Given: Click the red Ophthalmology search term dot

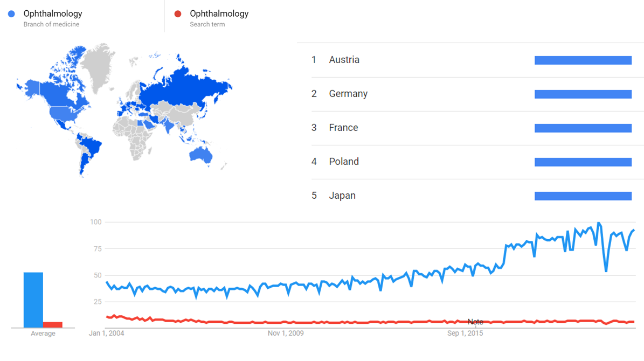Looking at the screenshot, I should pyautogui.click(x=177, y=14).
